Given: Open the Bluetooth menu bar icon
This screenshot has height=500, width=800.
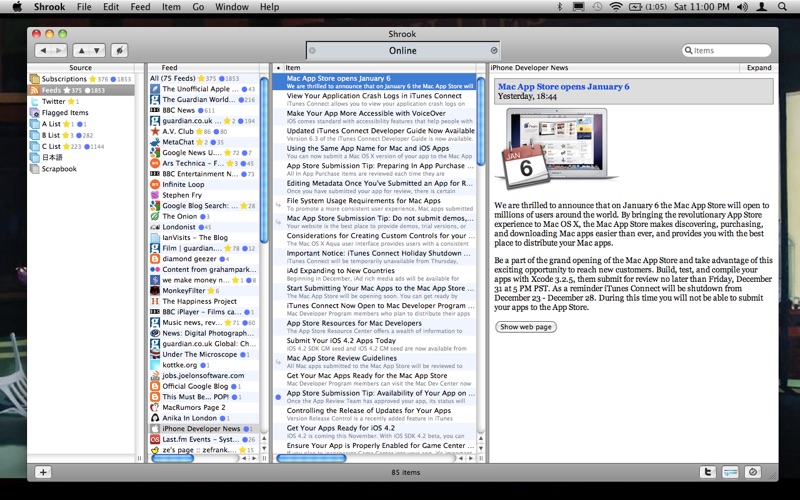Looking at the screenshot, I should pyautogui.click(x=559, y=7).
